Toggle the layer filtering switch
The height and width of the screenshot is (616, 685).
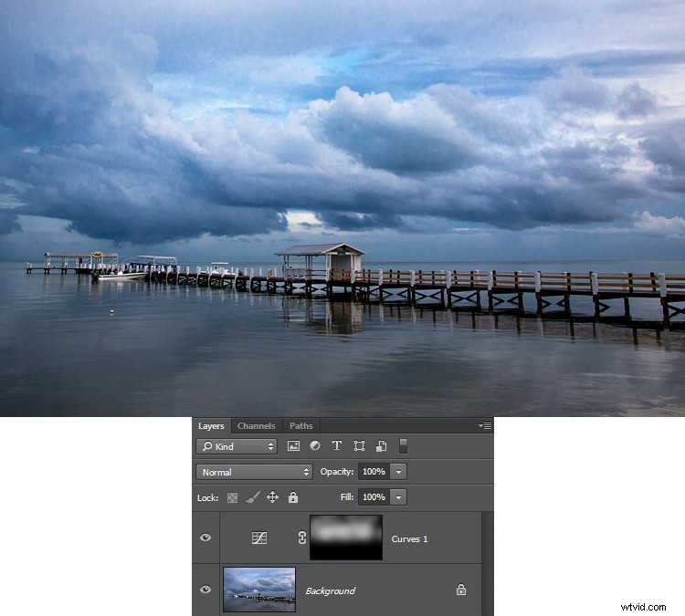pos(403,445)
